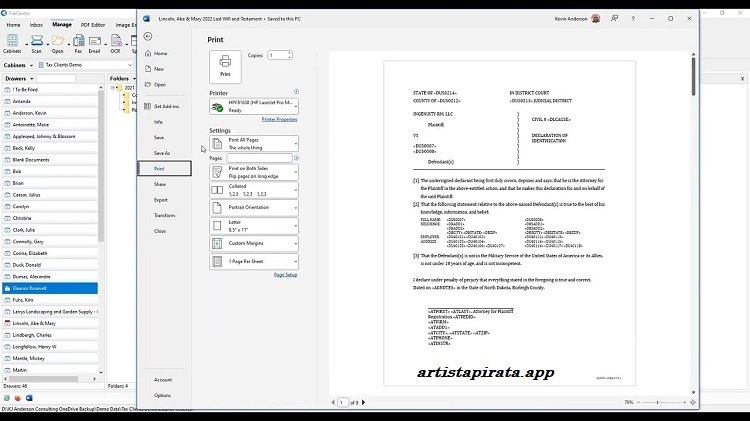The width and height of the screenshot is (750, 421).
Task: Click the Drawers search field
Action: (56, 78)
